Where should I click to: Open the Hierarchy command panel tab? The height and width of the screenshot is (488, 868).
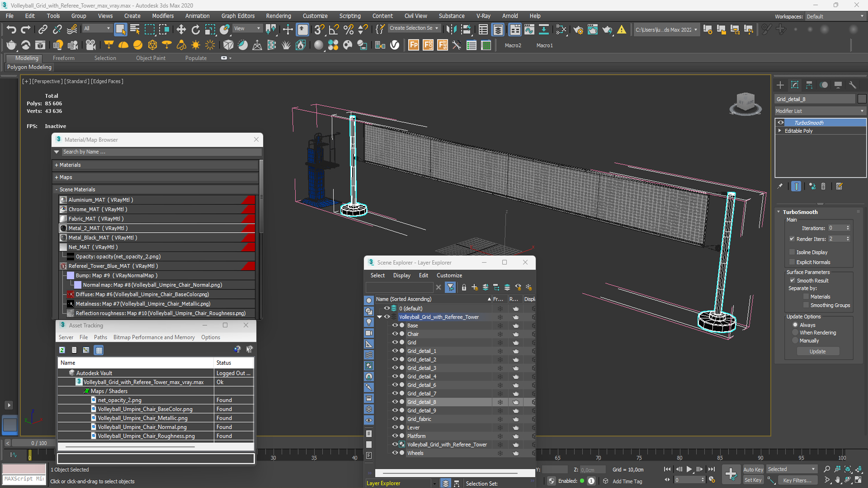(809, 85)
